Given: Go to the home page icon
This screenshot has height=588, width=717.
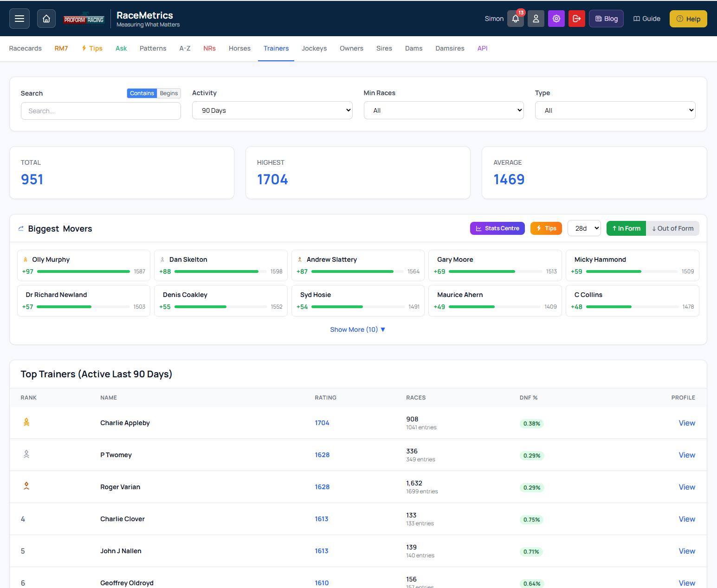Looking at the screenshot, I should 46,19.
